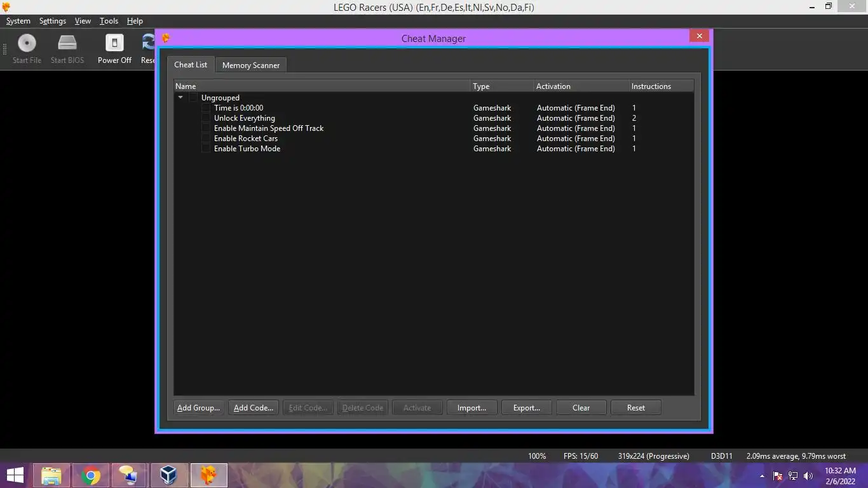Enable the Time is 0:00:00 cheat checkbox
This screenshot has width=868, height=488.
coord(206,108)
